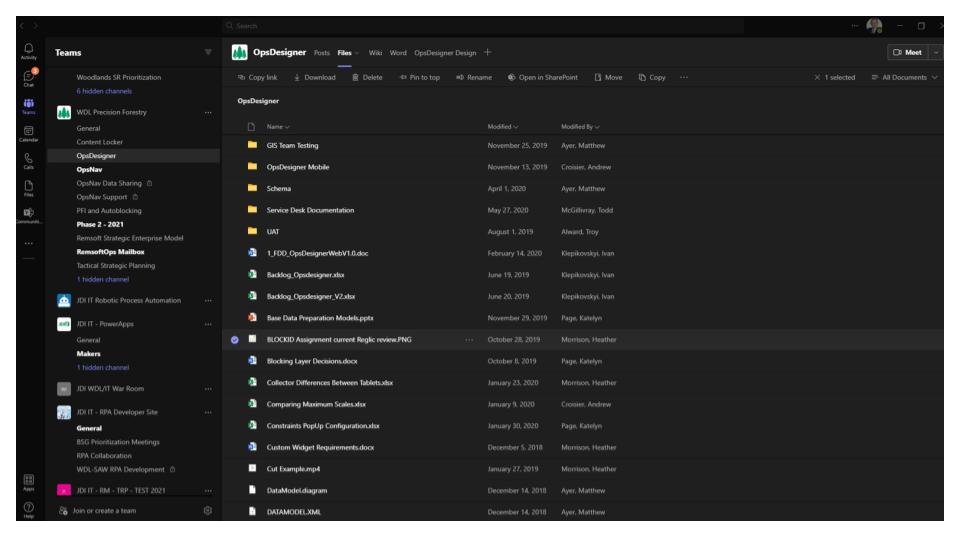This screenshot has height=540, width=960.
Task: Open the Chat icon in the sidebar
Action: pyautogui.click(x=29, y=78)
